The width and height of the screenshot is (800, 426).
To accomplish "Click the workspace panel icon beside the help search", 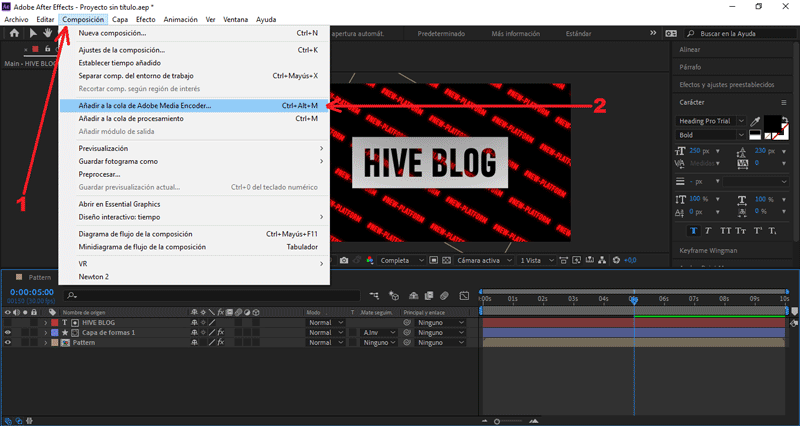I will [671, 33].
